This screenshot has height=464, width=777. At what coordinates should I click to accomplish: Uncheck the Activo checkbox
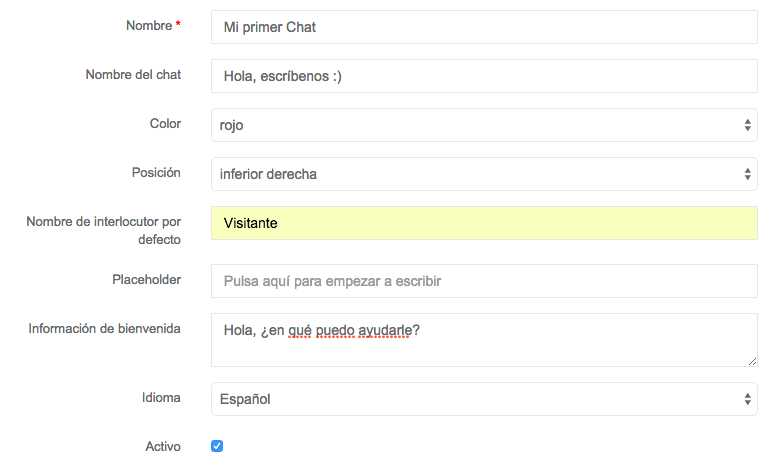[x=217, y=446]
